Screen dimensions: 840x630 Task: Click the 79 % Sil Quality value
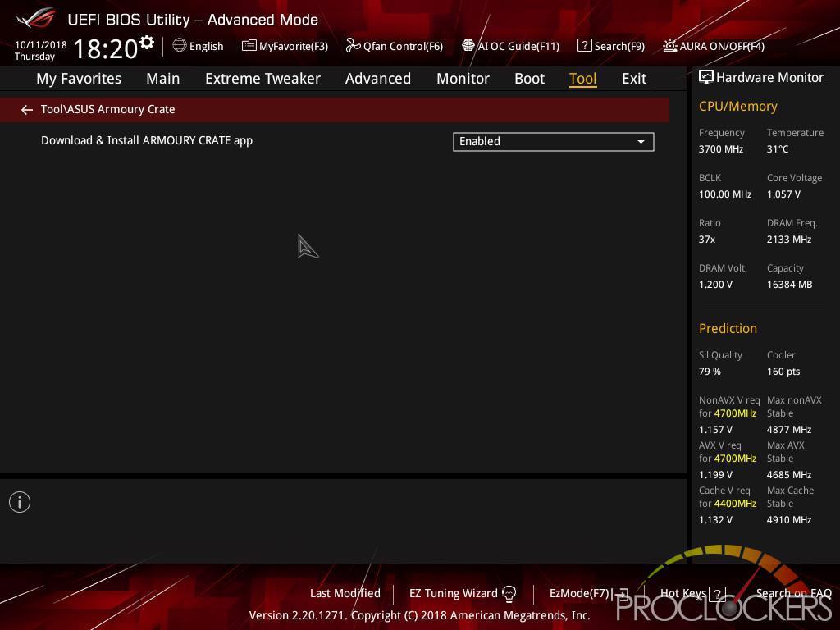710,372
